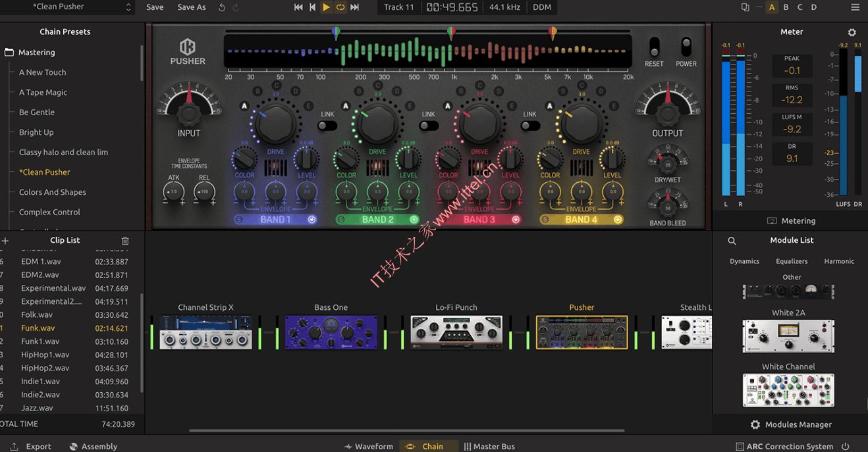Click the Mastering folder icon
The height and width of the screenshot is (452, 868).
click(x=9, y=52)
